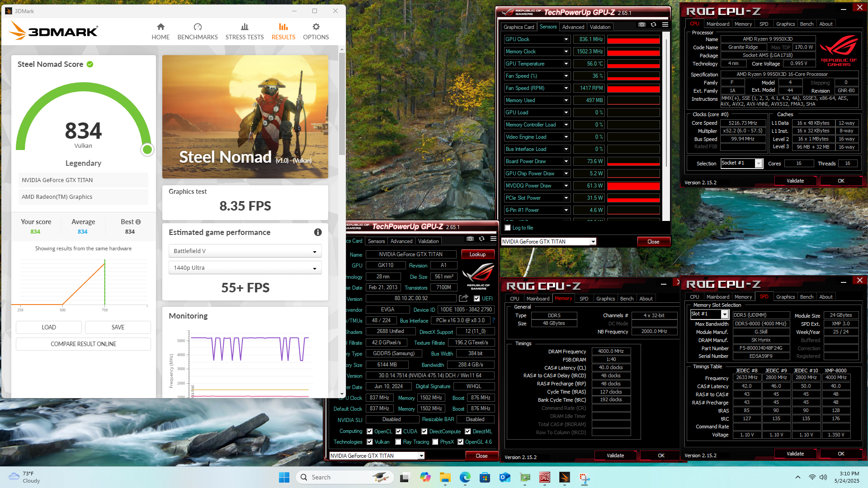The image size is (868, 488).
Task: Toggle the Vulkan checkbox
Action: pyautogui.click(x=370, y=442)
